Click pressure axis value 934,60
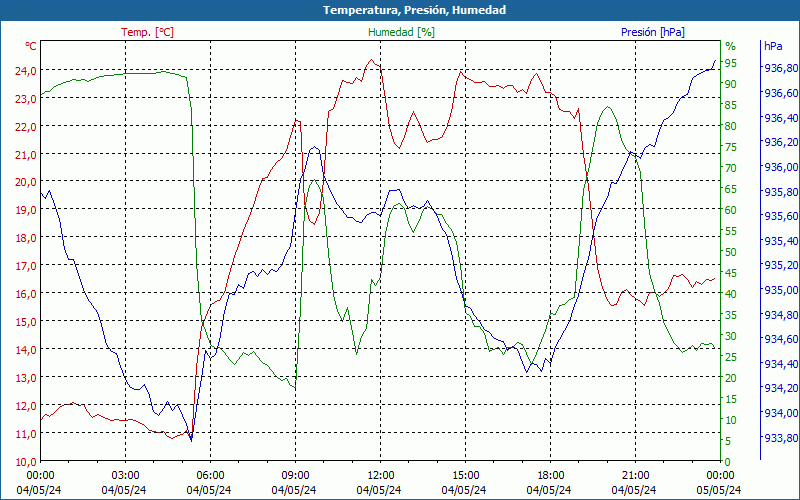 click(x=781, y=339)
